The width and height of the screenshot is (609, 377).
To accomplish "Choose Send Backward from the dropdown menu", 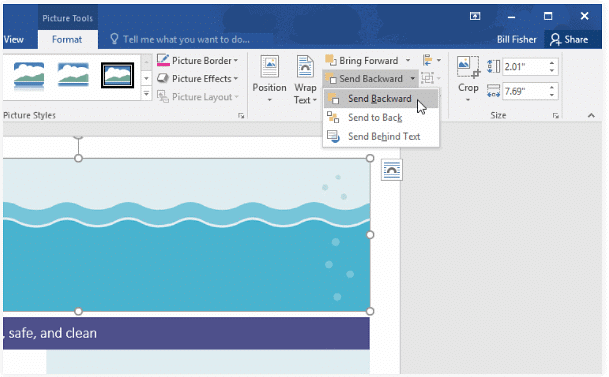I will 381,99.
